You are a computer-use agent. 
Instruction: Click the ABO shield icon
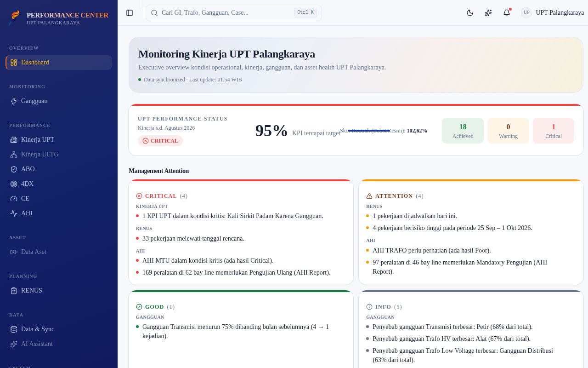[14, 169]
